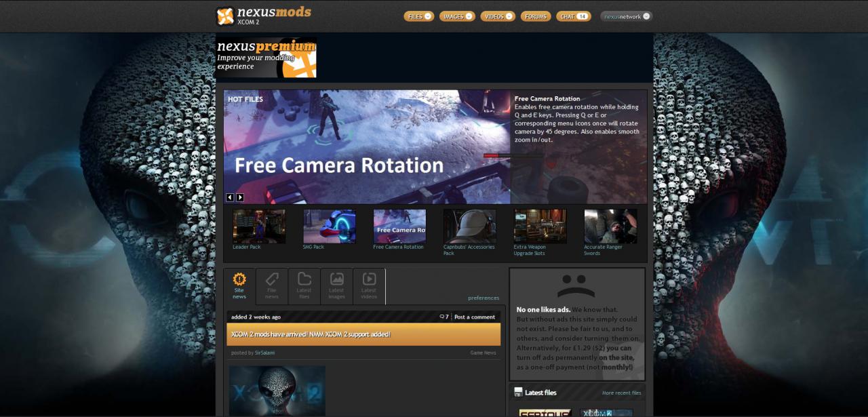868x417 pixels.
Task: Click the sad face ad notice icon
Action: click(x=576, y=286)
